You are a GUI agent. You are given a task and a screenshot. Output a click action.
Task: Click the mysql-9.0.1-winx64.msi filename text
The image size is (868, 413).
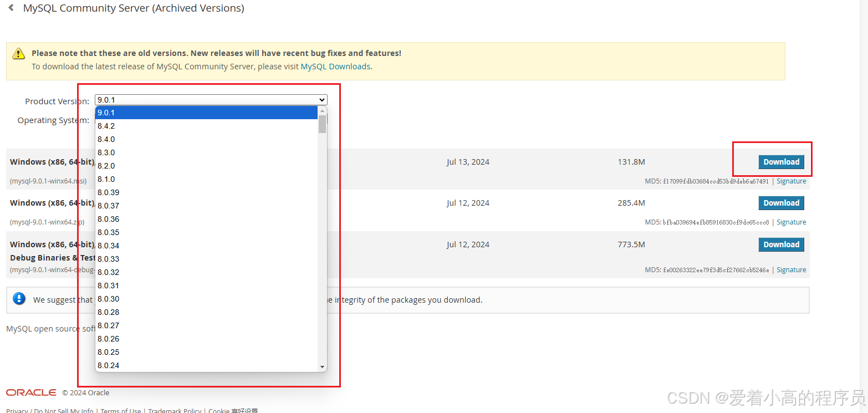[x=48, y=181]
